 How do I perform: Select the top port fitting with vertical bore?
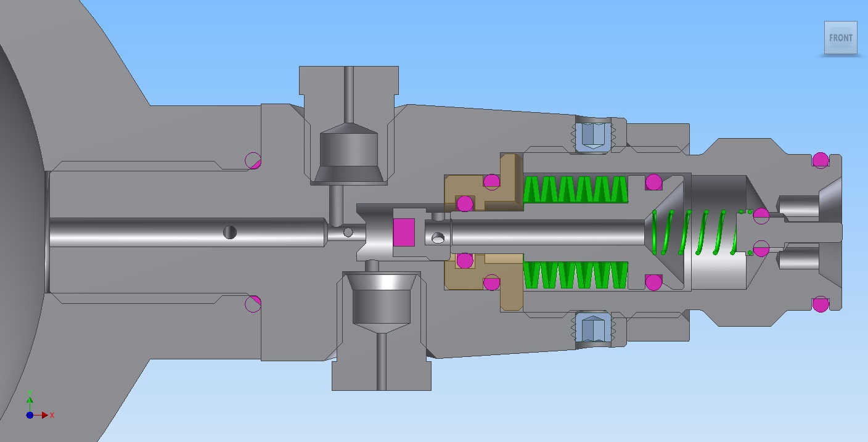click(x=349, y=125)
